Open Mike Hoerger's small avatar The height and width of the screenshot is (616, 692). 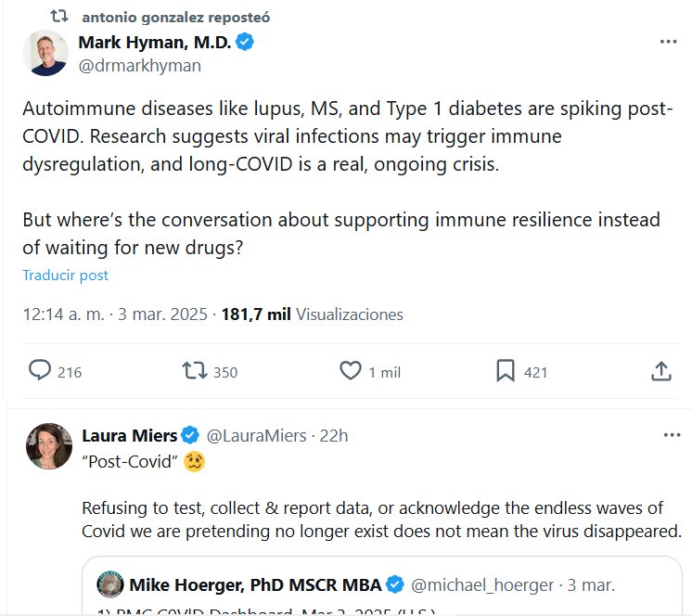tap(110, 584)
